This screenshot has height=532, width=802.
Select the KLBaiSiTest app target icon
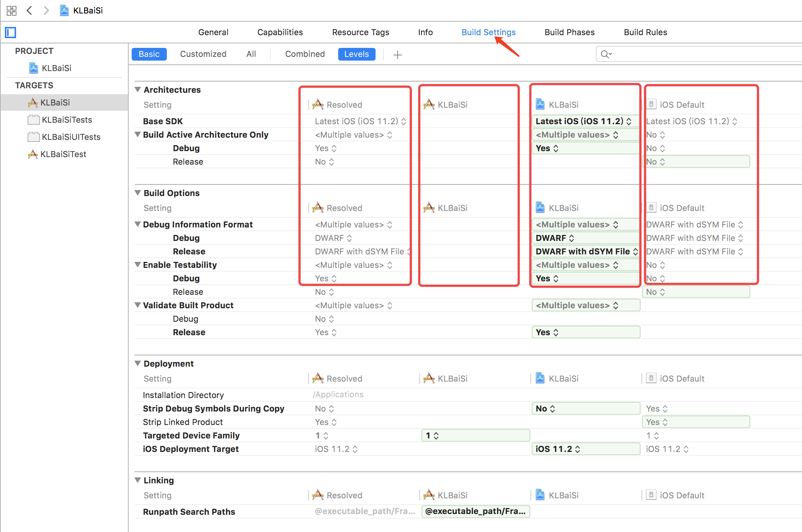33,154
